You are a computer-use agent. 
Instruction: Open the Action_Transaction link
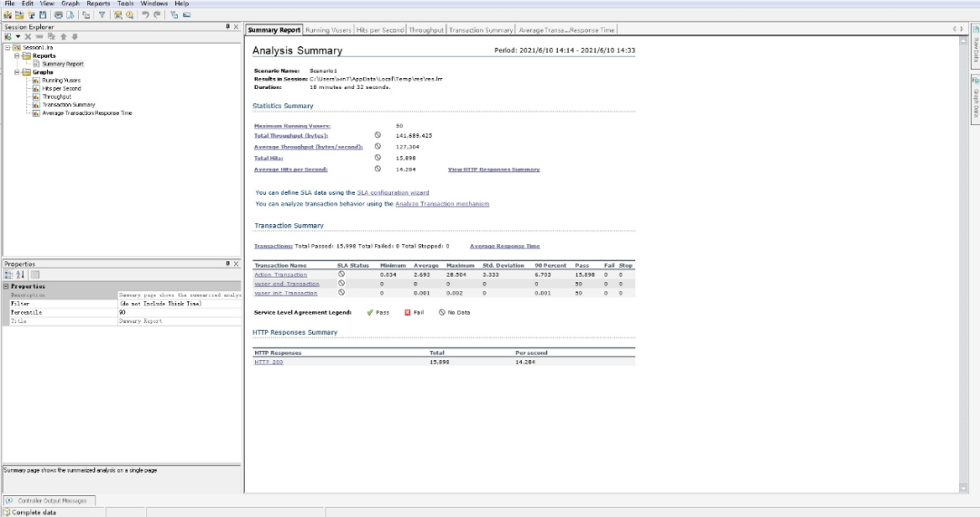tap(280, 275)
